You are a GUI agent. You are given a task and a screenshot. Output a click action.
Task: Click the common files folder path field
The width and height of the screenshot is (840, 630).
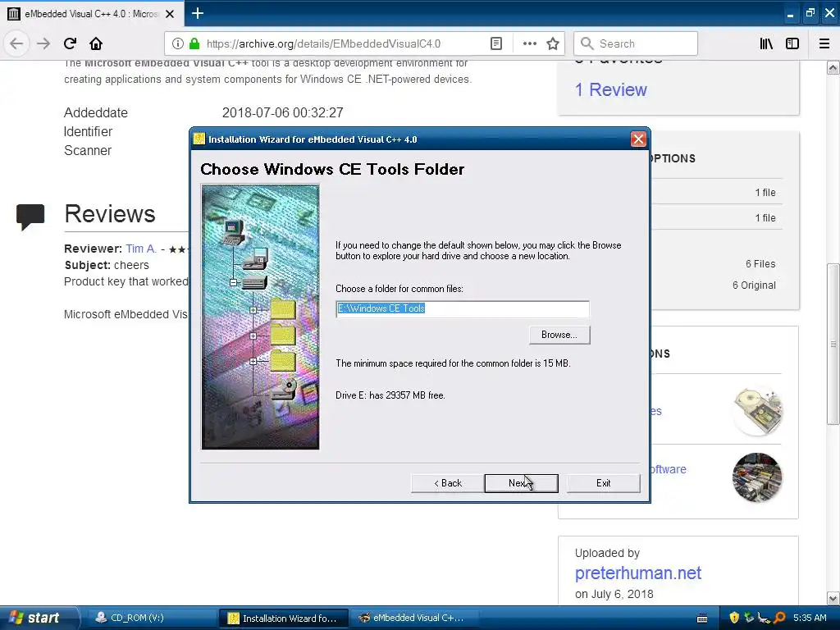pyautogui.click(x=463, y=308)
